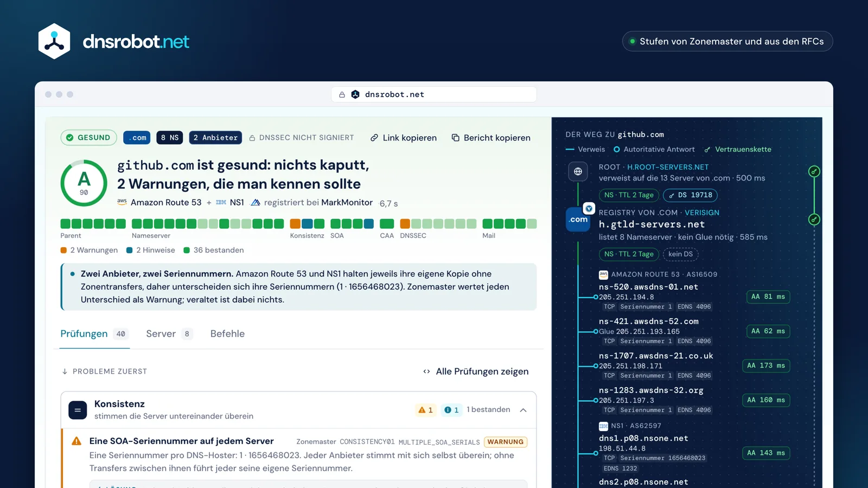Click the trust chain key icon beside VERISIGN
The height and width of the screenshot is (488, 868).
click(x=814, y=220)
